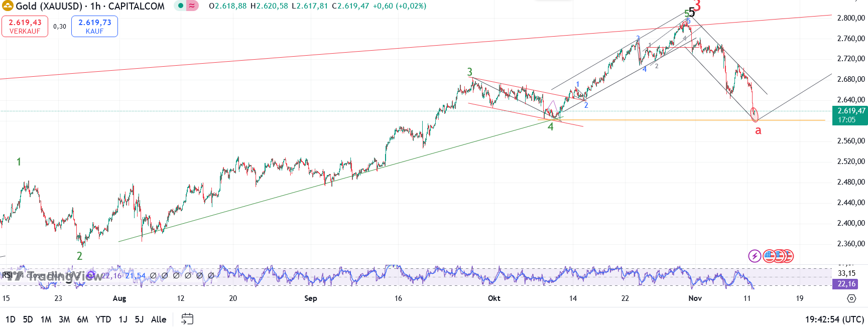Click the current price label 2.619,47
This screenshot has height=329, width=868.
(850, 115)
